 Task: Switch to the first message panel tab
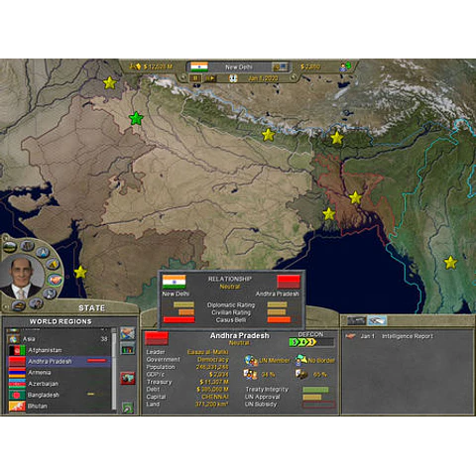(357, 320)
